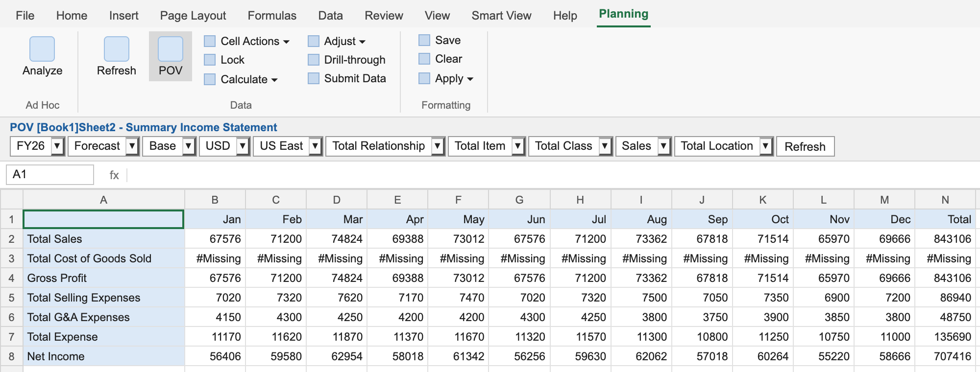Open the Total Class POV dropdown
Screen dimensions: 980x372
605,146
